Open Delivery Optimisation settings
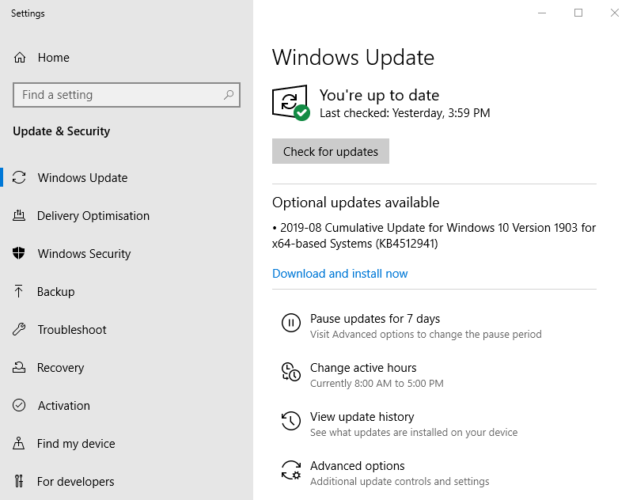The height and width of the screenshot is (500, 633). (x=93, y=215)
